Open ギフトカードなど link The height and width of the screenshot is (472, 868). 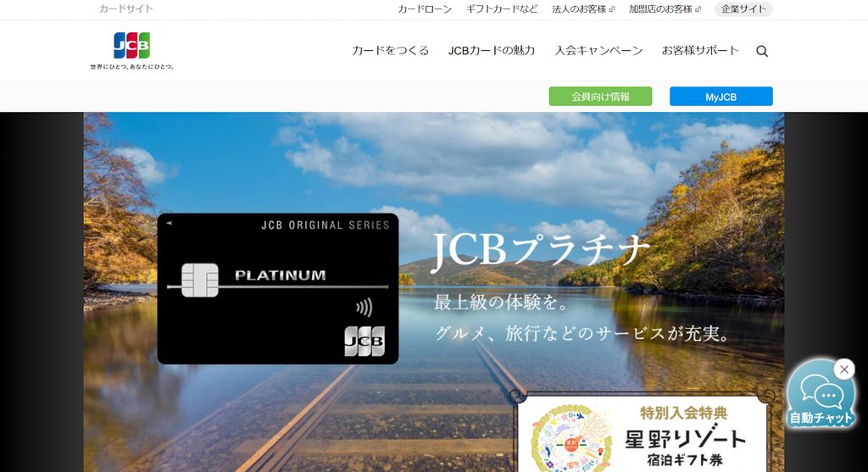[502, 8]
